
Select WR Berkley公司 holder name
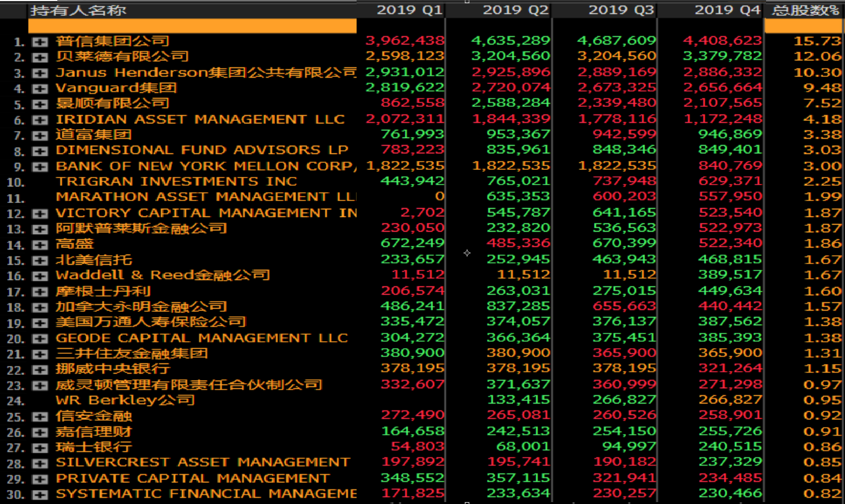pyautogui.click(x=125, y=400)
